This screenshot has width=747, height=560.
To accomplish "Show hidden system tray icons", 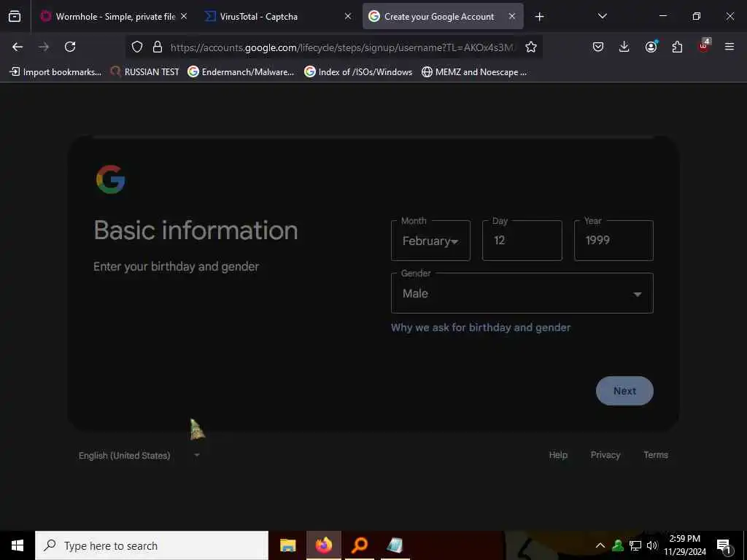I will (x=600, y=545).
